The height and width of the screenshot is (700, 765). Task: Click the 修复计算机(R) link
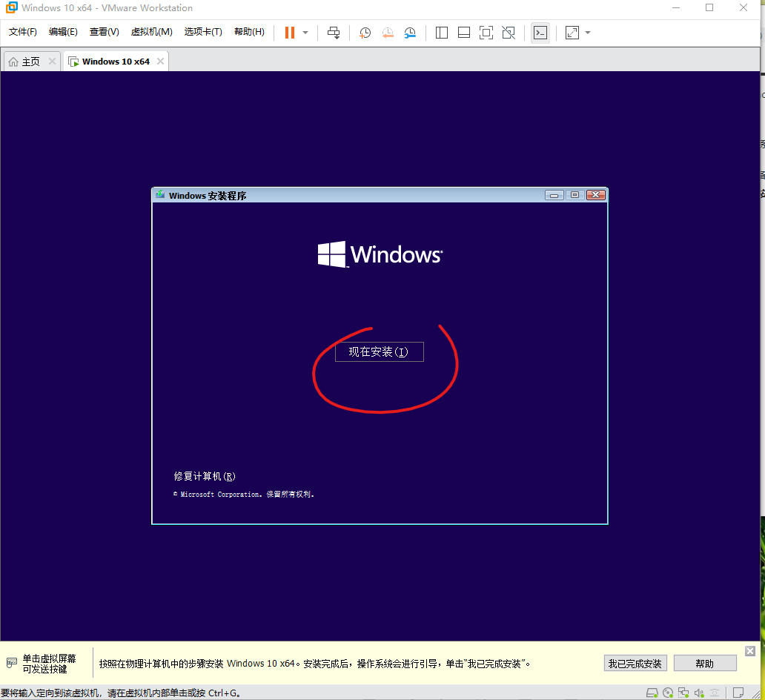click(205, 476)
